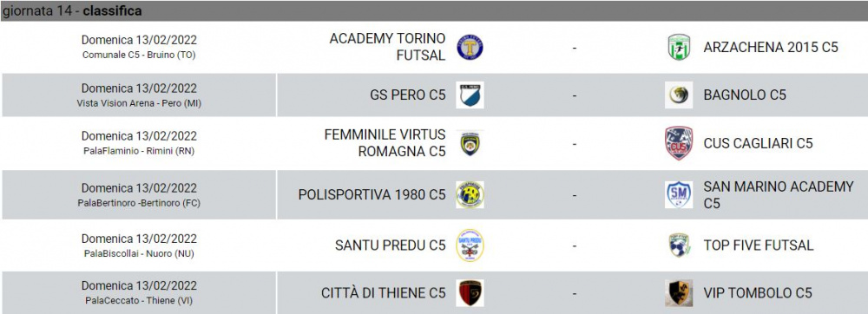868x314 pixels.
Task: Select the CITTÀ DI THIENE C5 team name
Action: (x=383, y=293)
